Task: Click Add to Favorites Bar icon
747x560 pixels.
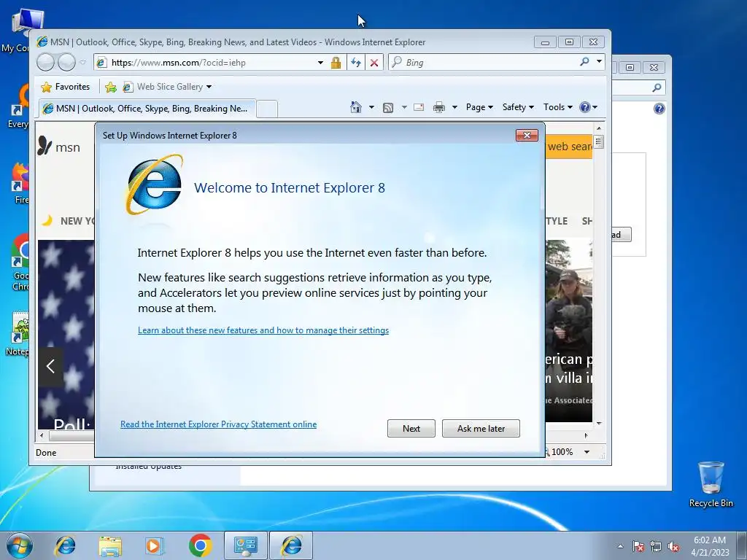Action: (x=111, y=87)
